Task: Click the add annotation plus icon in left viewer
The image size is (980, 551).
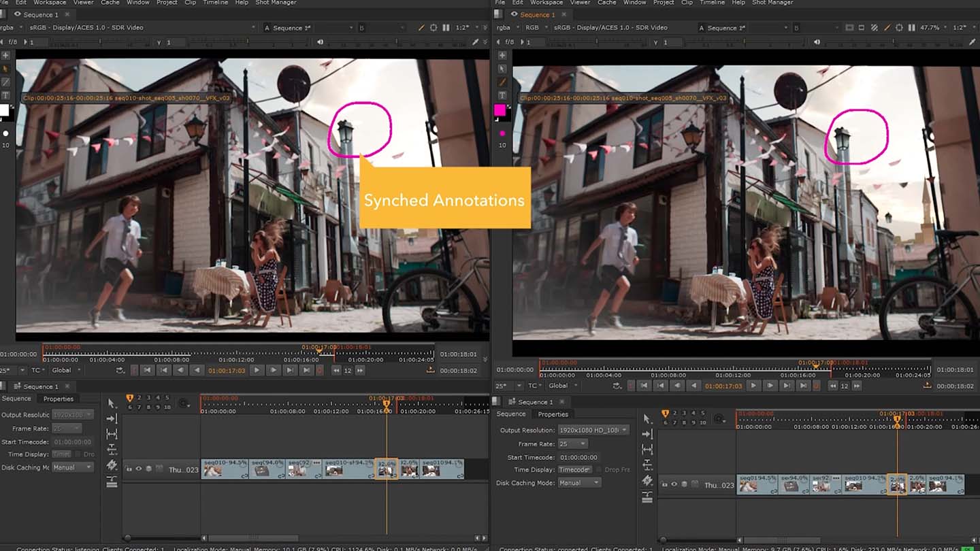Action: pos(6,55)
